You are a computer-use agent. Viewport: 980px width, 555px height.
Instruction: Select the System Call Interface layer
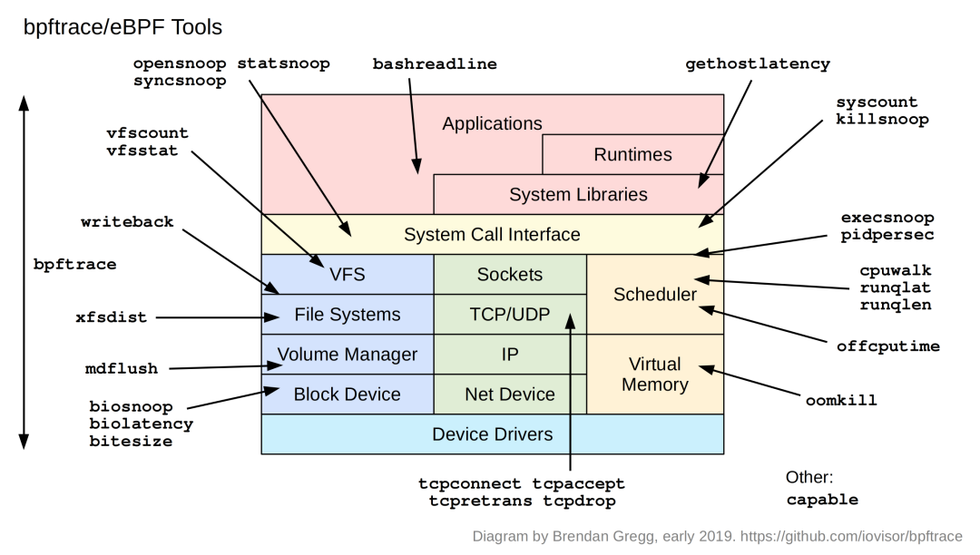(x=492, y=234)
